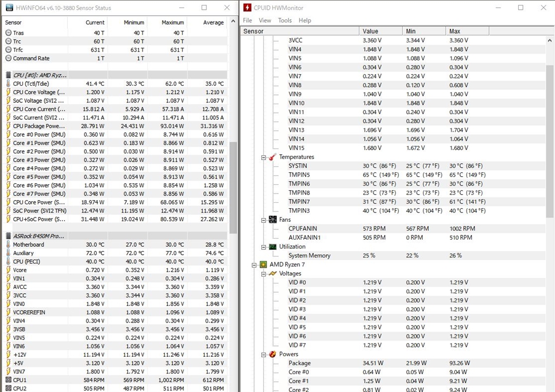
Task: Collapse the Temperatures node in HWMonitor
Action: tap(263, 158)
